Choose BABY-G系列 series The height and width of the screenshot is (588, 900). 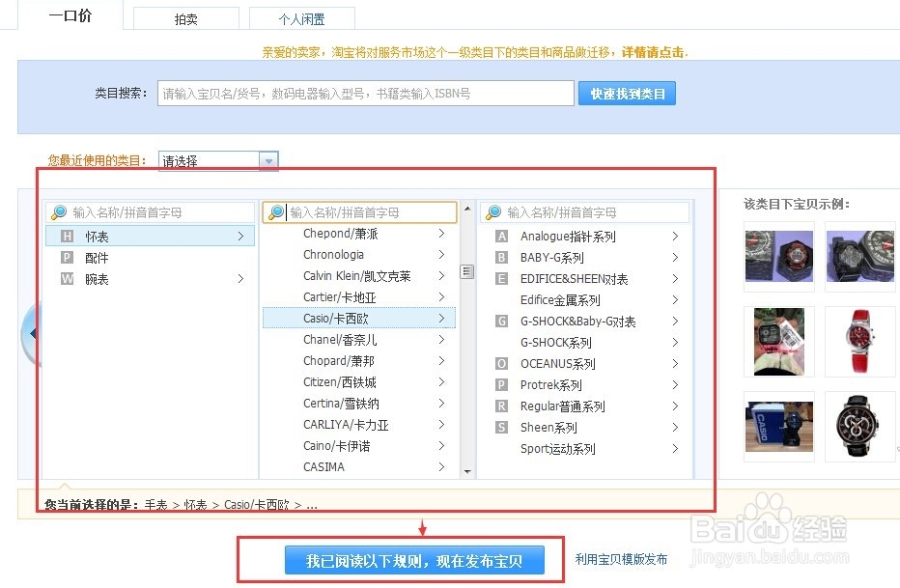point(585,258)
